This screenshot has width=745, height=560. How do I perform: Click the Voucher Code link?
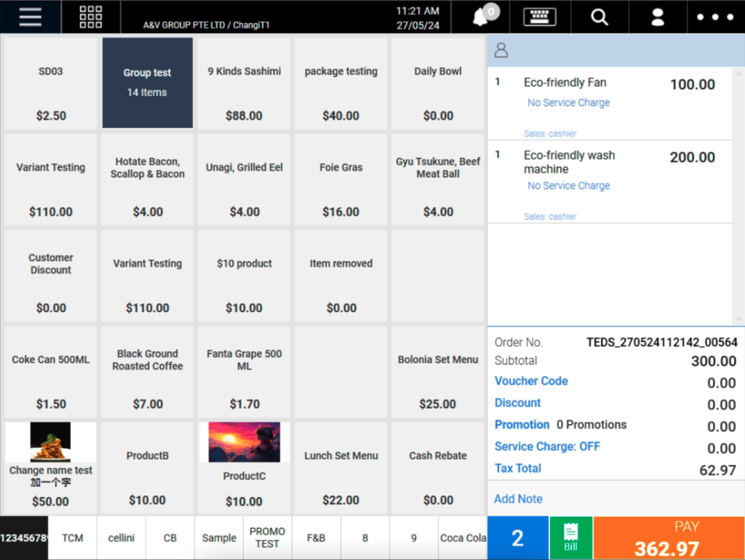point(531,381)
